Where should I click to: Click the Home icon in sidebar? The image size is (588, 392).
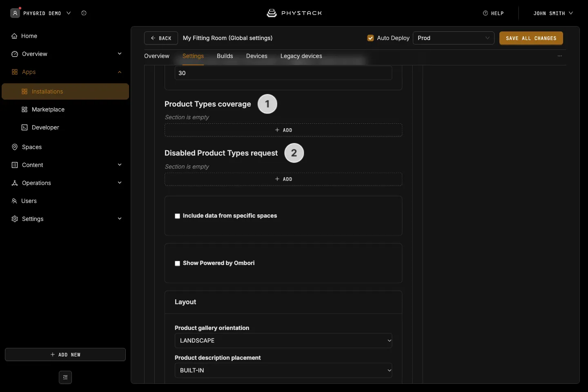tap(14, 36)
